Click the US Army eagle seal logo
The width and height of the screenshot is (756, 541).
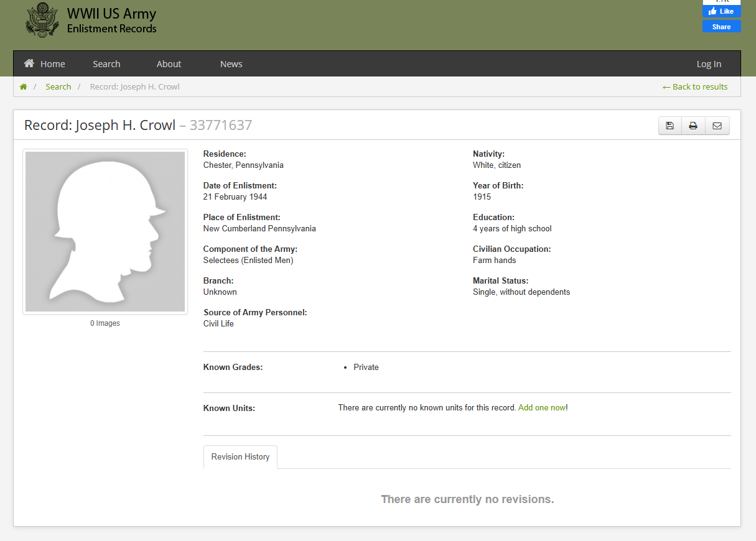point(42,20)
